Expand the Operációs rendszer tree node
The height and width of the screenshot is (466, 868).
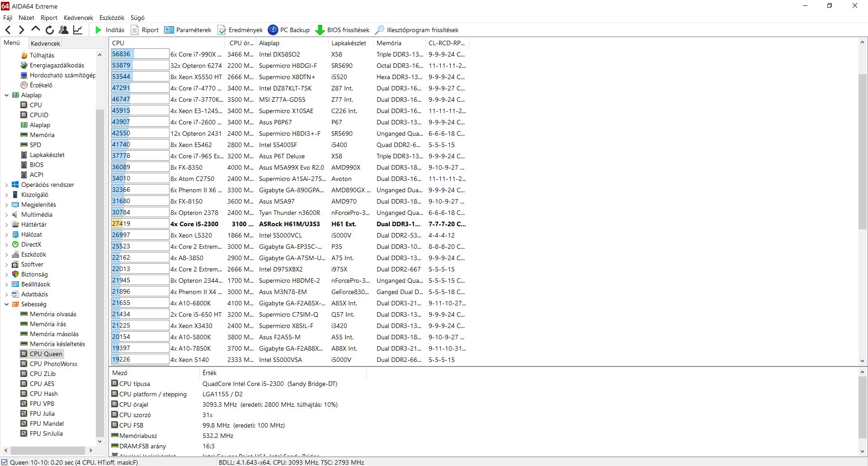coord(6,185)
